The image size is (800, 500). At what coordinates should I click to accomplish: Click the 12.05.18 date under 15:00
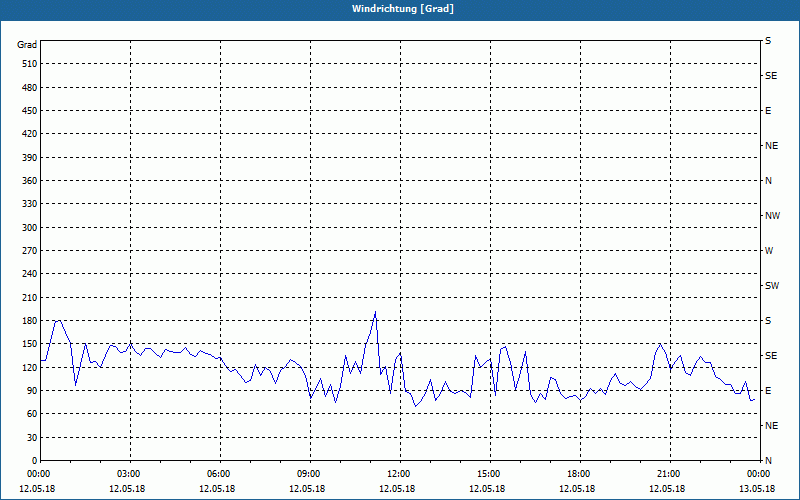click(487, 489)
